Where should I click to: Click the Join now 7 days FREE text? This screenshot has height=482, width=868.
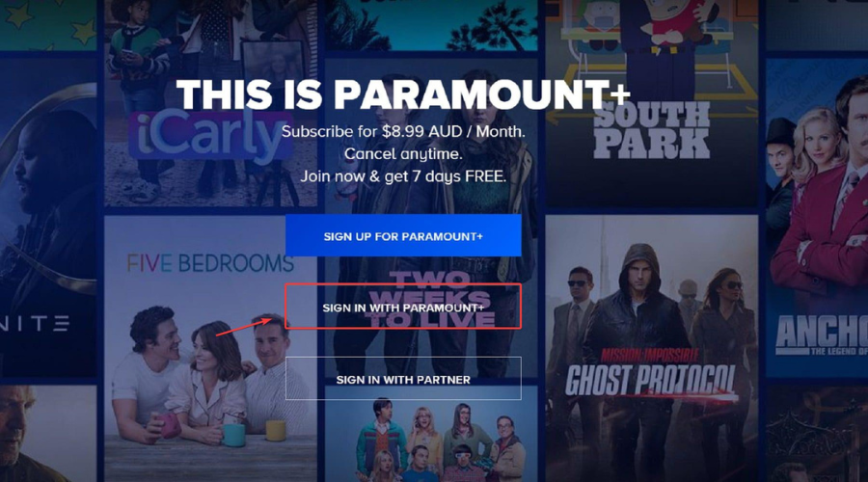click(x=403, y=176)
